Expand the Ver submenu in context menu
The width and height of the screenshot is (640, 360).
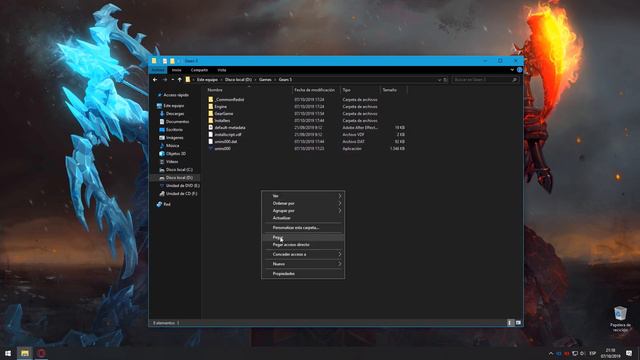(x=303, y=196)
